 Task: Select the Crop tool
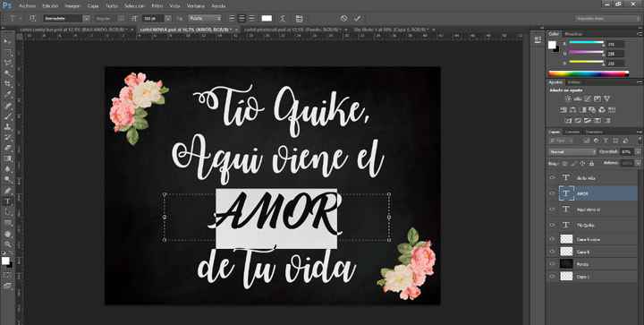[x=7, y=84]
